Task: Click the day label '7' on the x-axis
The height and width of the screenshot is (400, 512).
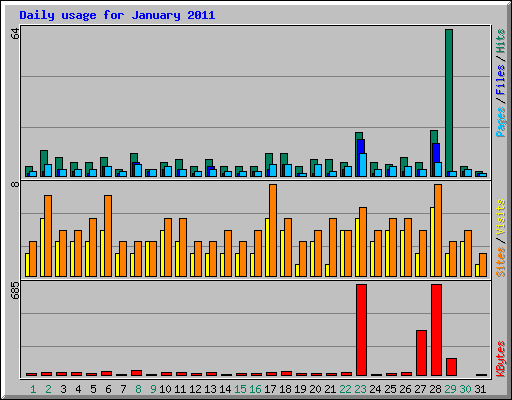Action: pyautogui.click(x=123, y=389)
